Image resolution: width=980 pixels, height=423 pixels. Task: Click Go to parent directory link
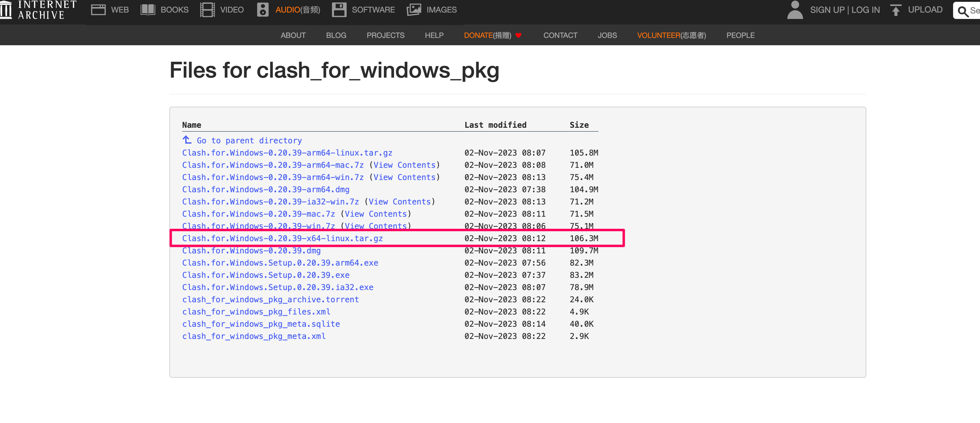pos(249,140)
